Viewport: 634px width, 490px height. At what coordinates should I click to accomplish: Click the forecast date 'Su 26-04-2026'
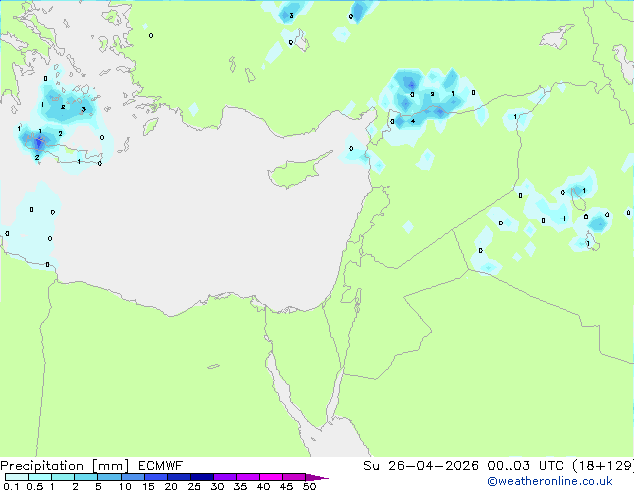coord(421,466)
